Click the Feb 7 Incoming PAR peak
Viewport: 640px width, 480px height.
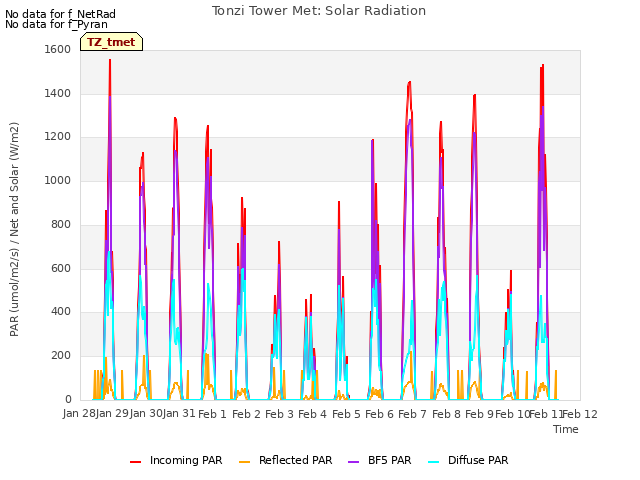pyautogui.click(x=409, y=82)
